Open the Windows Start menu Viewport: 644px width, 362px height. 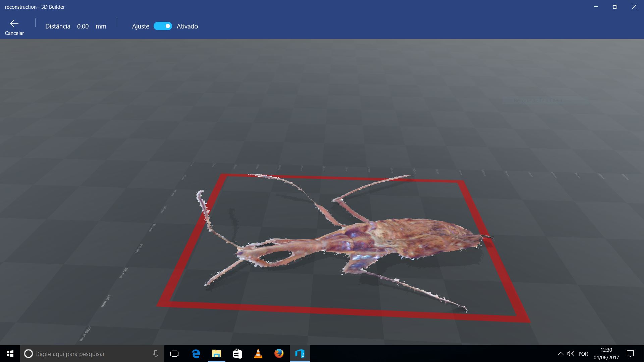click(10, 354)
